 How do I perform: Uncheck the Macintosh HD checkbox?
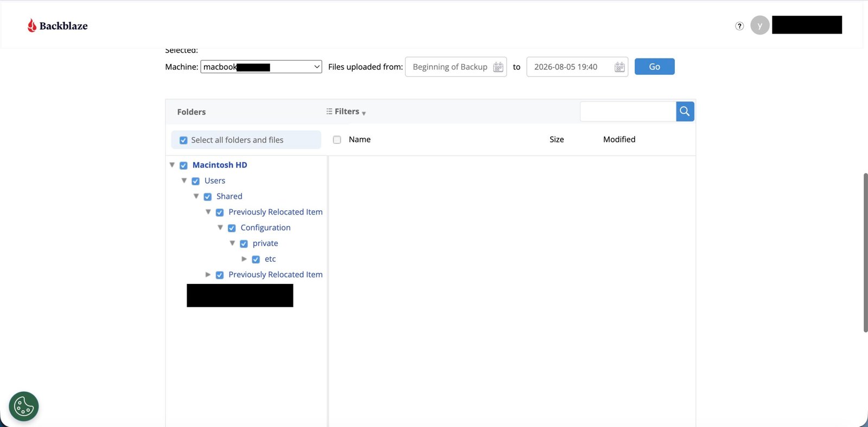click(x=183, y=165)
